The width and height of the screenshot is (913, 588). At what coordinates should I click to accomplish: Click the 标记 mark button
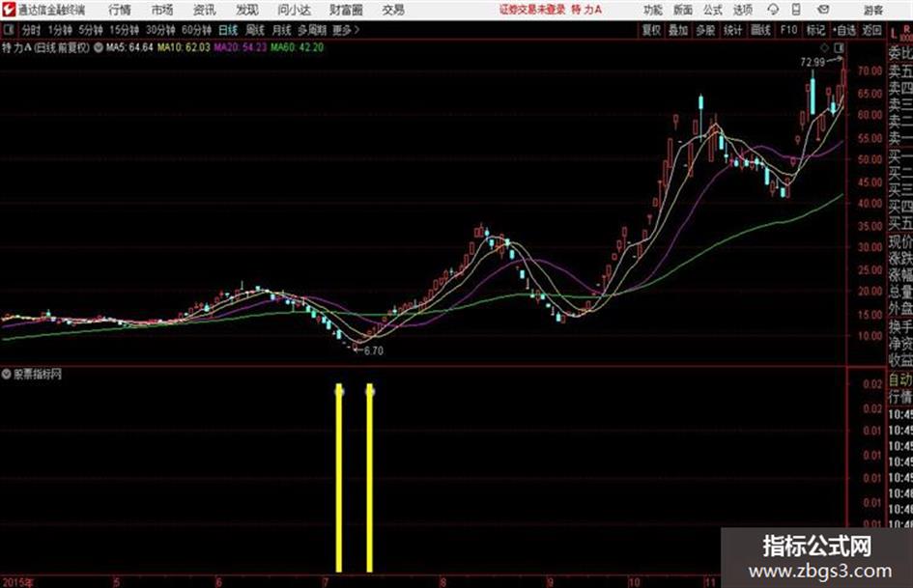[815, 30]
